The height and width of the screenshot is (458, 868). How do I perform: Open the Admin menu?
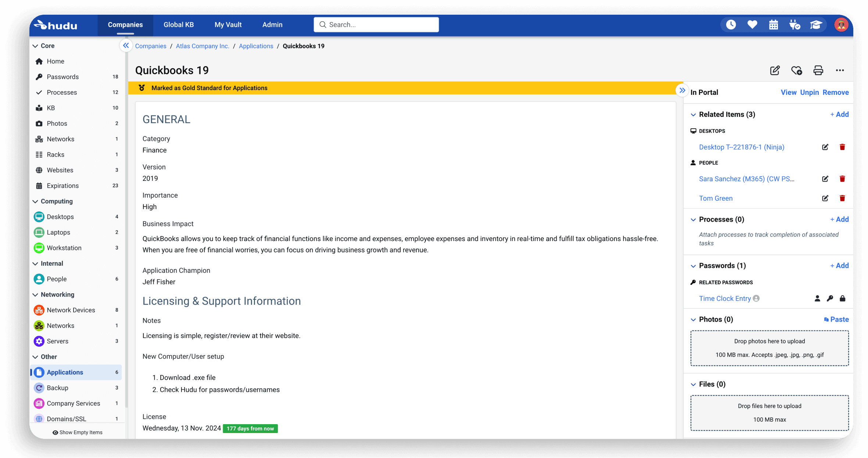[x=272, y=25]
